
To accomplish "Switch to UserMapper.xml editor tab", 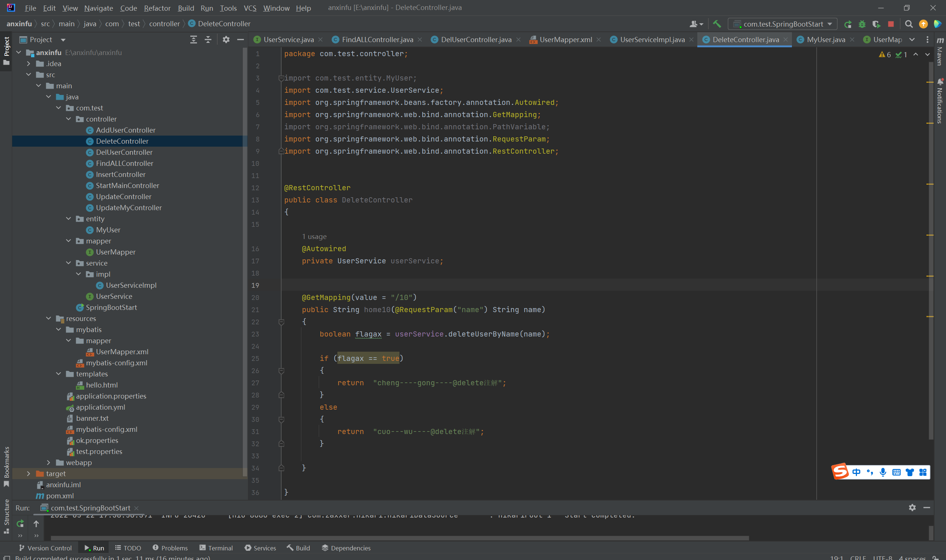I will [x=565, y=40].
